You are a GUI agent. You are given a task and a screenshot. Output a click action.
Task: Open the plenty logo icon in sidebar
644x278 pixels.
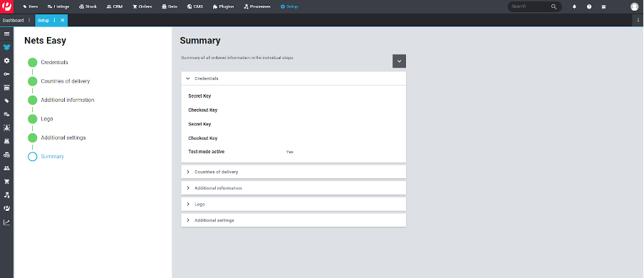click(6, 208)
